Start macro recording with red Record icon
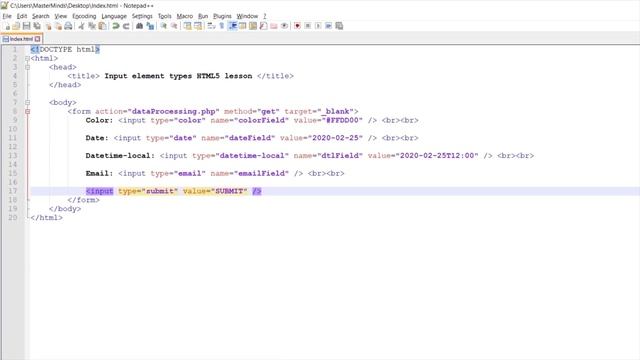Image resolution: width=640 pixels, height=360 pixels. 298,26
